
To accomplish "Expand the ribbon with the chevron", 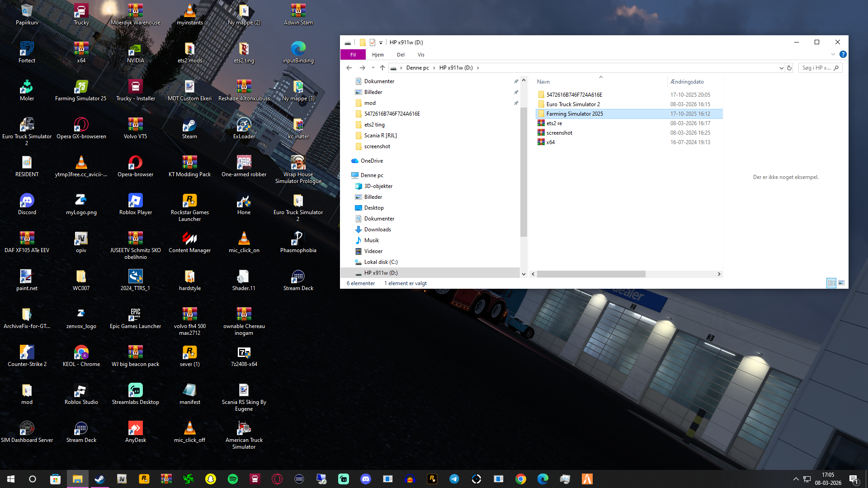I will [833, 54].
